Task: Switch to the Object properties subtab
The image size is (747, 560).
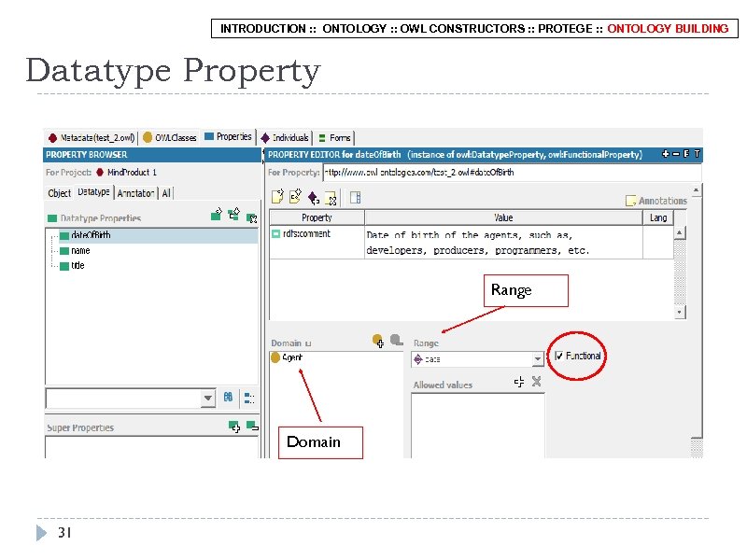Action: (x=60, y=193)
